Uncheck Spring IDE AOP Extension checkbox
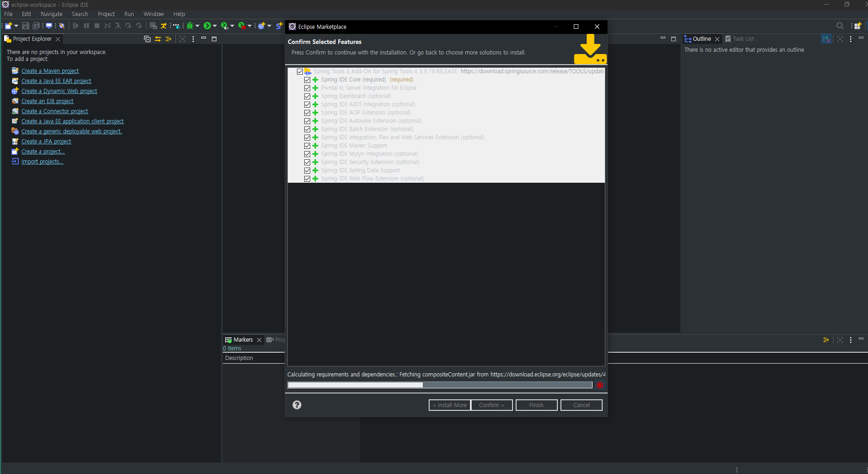 [x=307, y=113]
